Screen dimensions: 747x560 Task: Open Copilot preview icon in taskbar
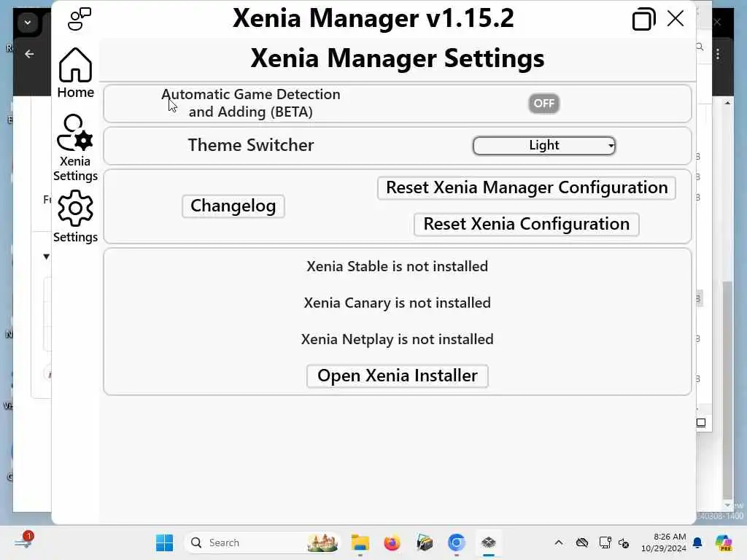[723, 542]
